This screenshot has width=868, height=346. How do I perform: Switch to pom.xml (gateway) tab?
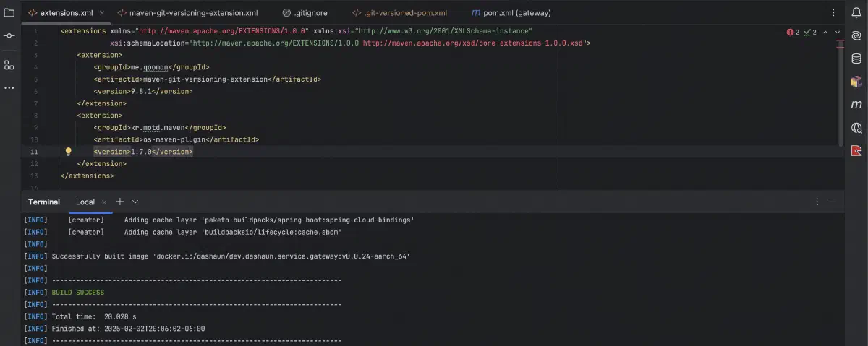(511, 13)
